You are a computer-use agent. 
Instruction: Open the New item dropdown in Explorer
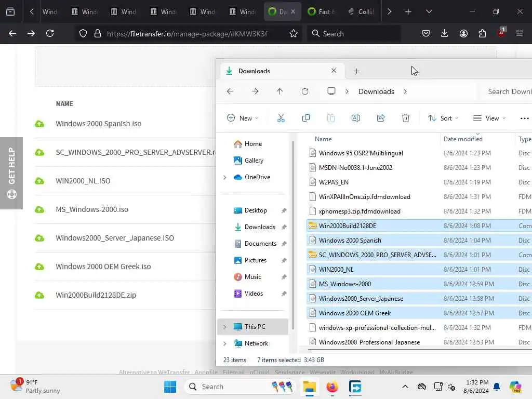[243, 118]
